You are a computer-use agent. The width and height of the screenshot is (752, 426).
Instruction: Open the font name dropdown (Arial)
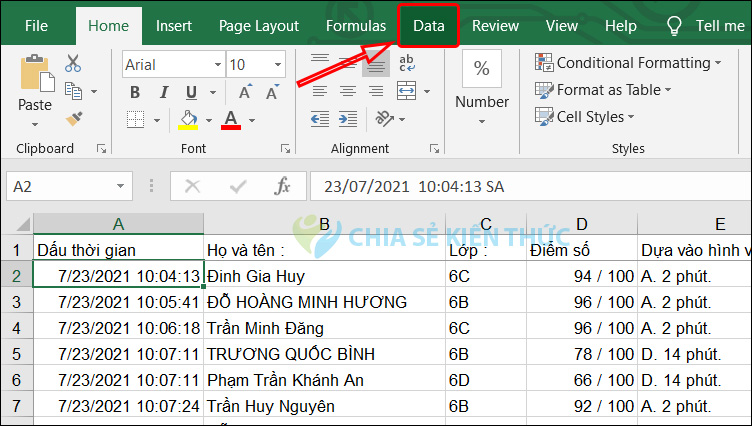[x=218, y=65]
